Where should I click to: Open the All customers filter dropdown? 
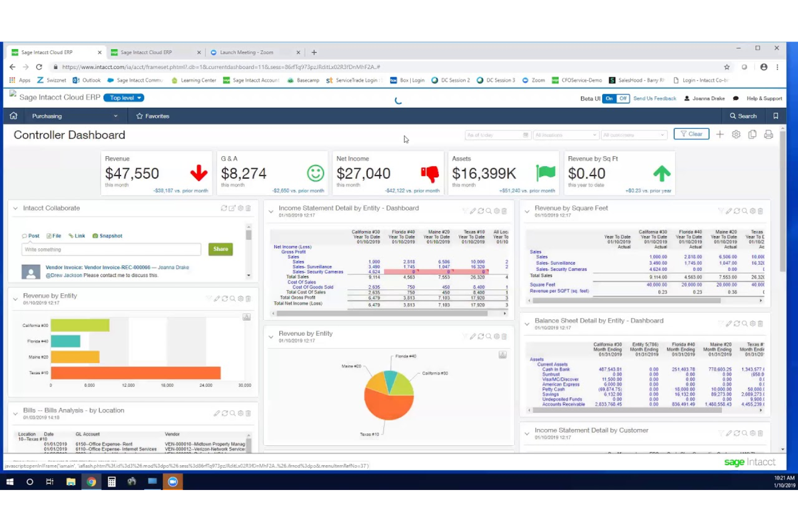point(634,135)
